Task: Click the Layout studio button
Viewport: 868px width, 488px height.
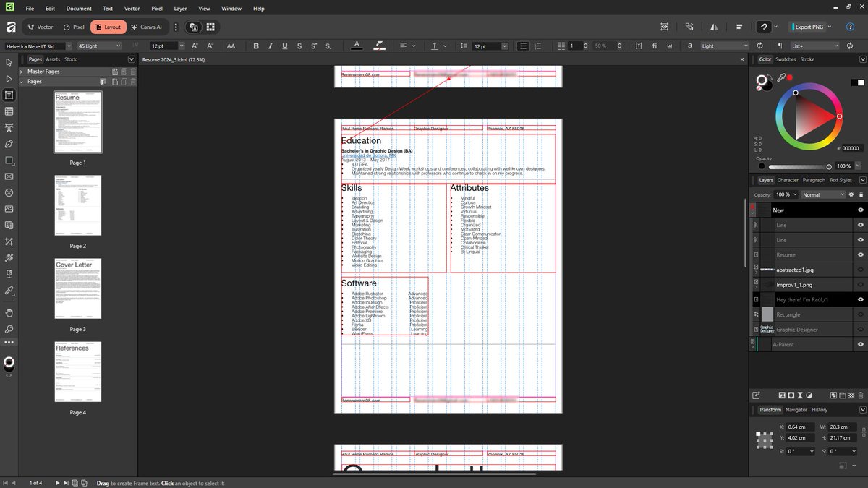Action: 109,27
